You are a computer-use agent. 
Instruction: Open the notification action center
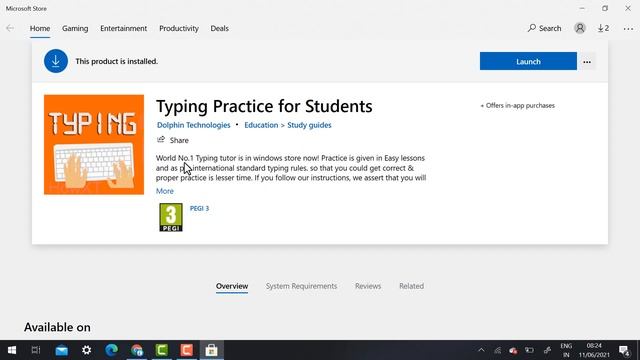624,351
